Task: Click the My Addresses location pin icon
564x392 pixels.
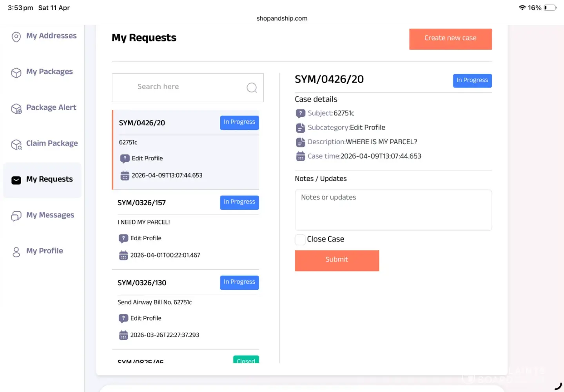Action: pyautogui.click(x=16, y=37)
